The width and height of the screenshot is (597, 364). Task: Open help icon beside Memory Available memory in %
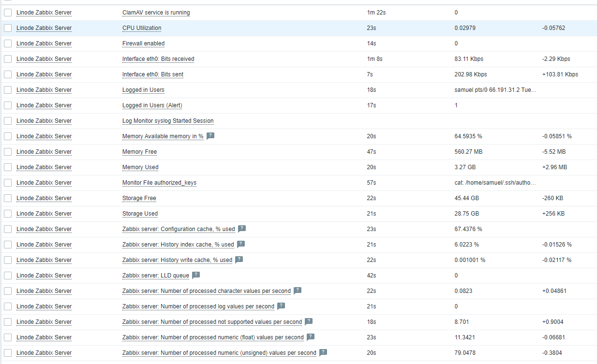pos(210,136)
